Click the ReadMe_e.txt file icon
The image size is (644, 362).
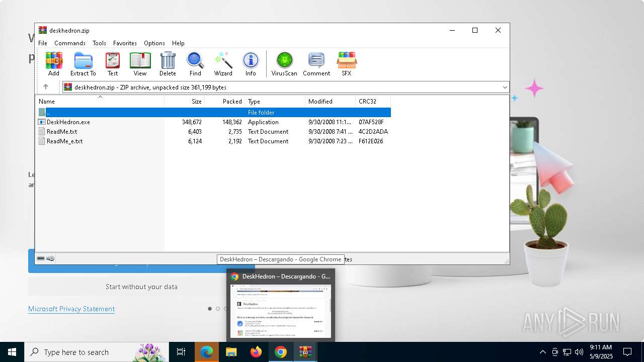pyautogui.click(x=42, y=141)
